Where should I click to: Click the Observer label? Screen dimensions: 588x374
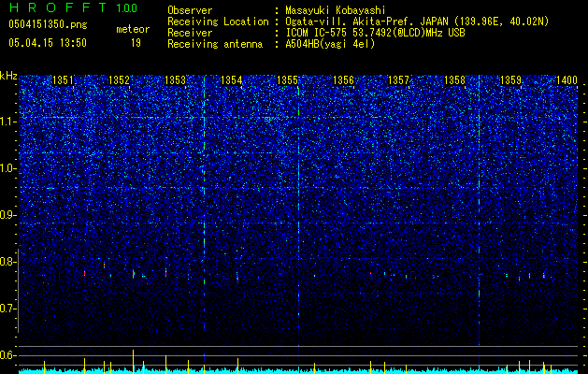pos(190,10)
